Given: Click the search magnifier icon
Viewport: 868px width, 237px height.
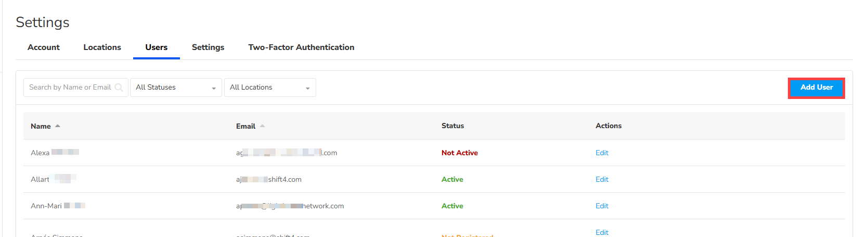Looking at the screenshot, I should tap(119, 88).
